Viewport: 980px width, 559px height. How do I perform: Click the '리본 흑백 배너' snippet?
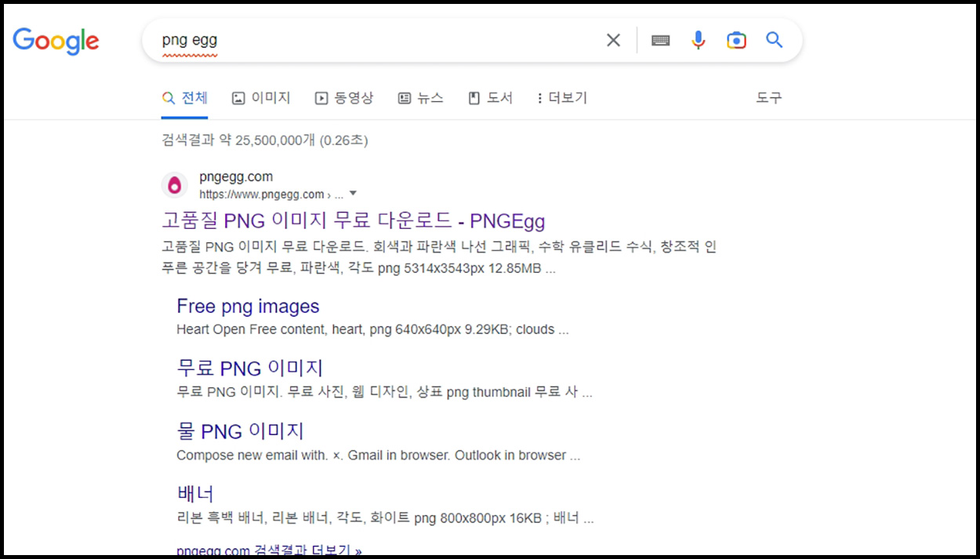[x=385, y=518]
